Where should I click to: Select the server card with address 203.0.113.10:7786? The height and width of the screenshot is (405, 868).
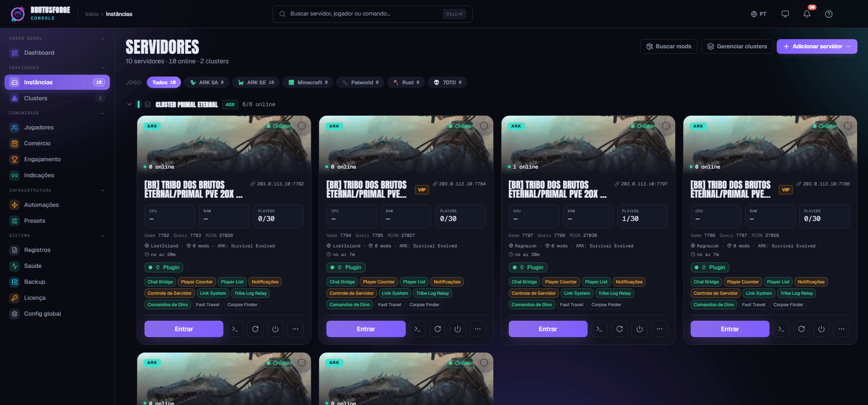click(x=848, y=126)
